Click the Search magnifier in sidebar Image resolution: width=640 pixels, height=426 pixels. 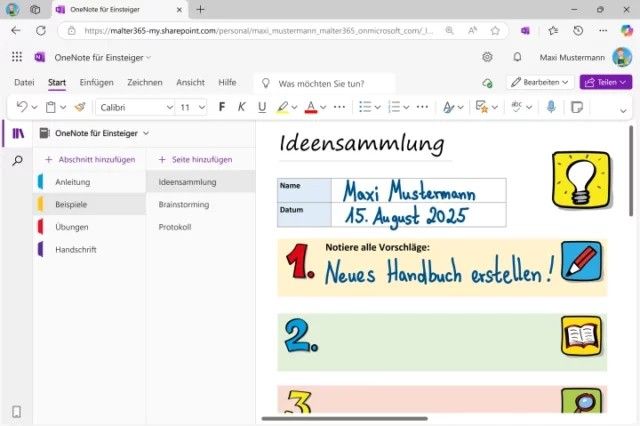pyautogui.click(x=17, y=160)
